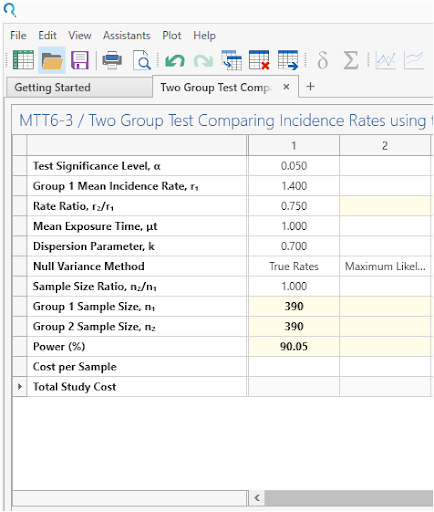This screenshot has width=434, height=512.
Task: Click the table with red X icon
Action: [x=259, y=60]
